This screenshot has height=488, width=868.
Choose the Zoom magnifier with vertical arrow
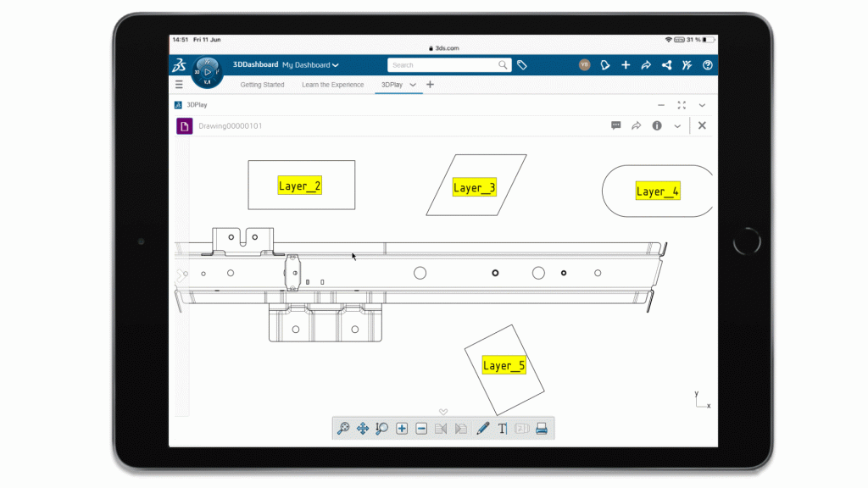click(x=382, y=429)
